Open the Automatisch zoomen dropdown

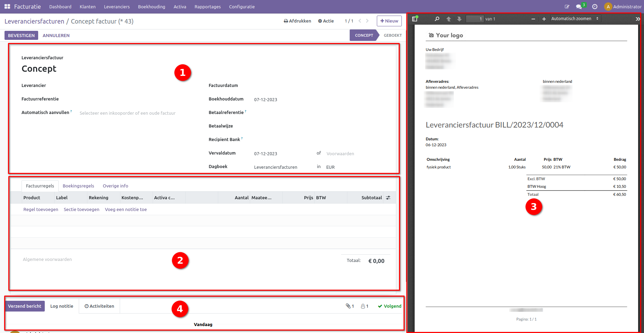pyautogui.click(x=575, y=19)
